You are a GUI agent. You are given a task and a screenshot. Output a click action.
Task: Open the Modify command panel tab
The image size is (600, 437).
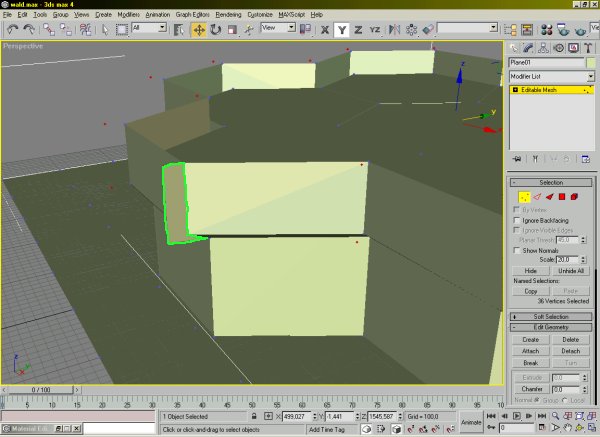pyautogui.click(x=530, y=47)
